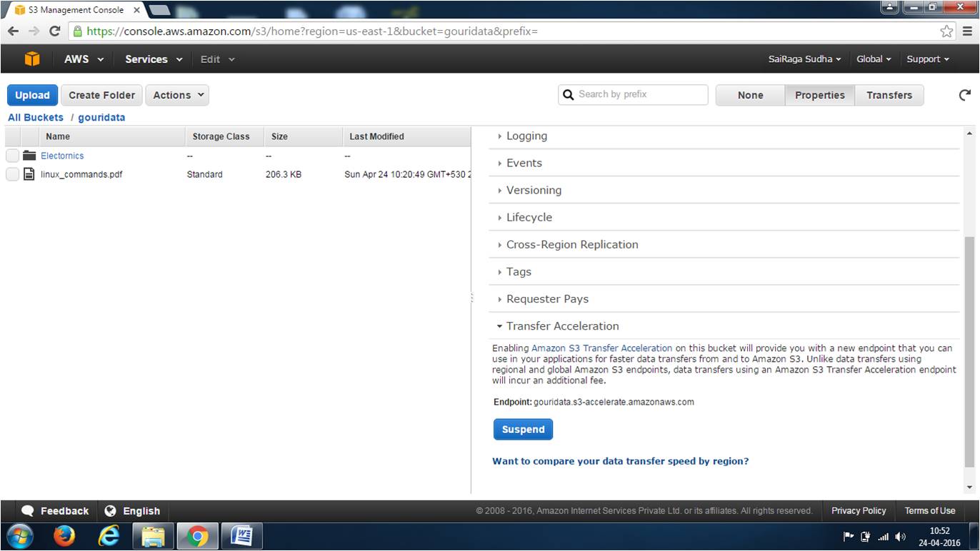Viewport: 980px width, 551px height.
Task: Click the volume speaker tray icon
Action: tap(900, 537)
